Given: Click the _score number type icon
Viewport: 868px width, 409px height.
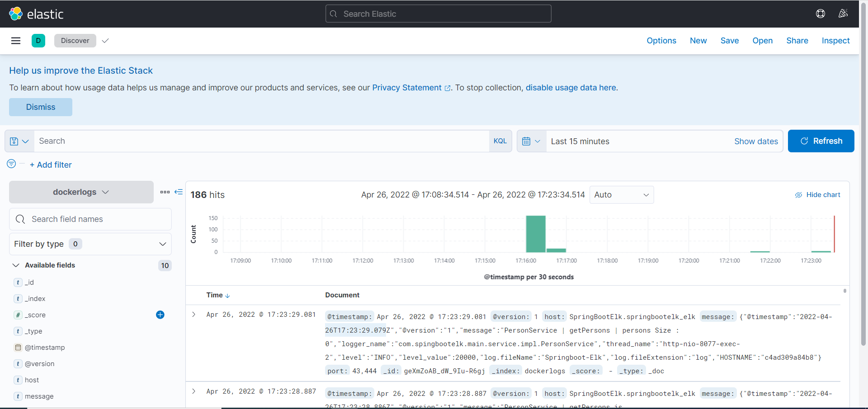Looking at the screenshot, I should [18, 315].
